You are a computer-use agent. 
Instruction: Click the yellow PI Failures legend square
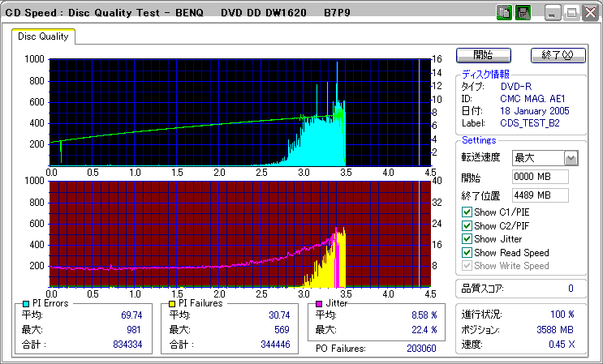(173, 304)
